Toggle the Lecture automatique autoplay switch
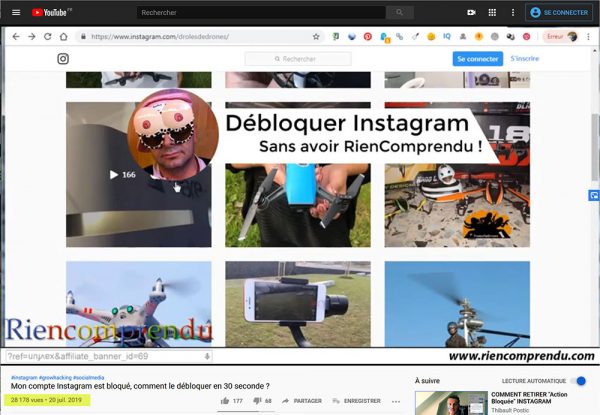Image resolution: width=600 pixels, height=415 pixels. click(579, 381)
